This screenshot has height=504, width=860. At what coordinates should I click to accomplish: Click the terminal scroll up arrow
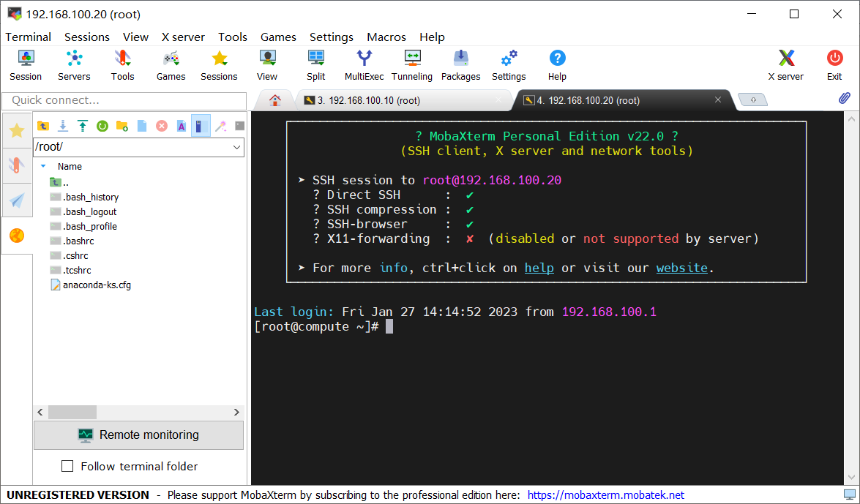point(851,119)
